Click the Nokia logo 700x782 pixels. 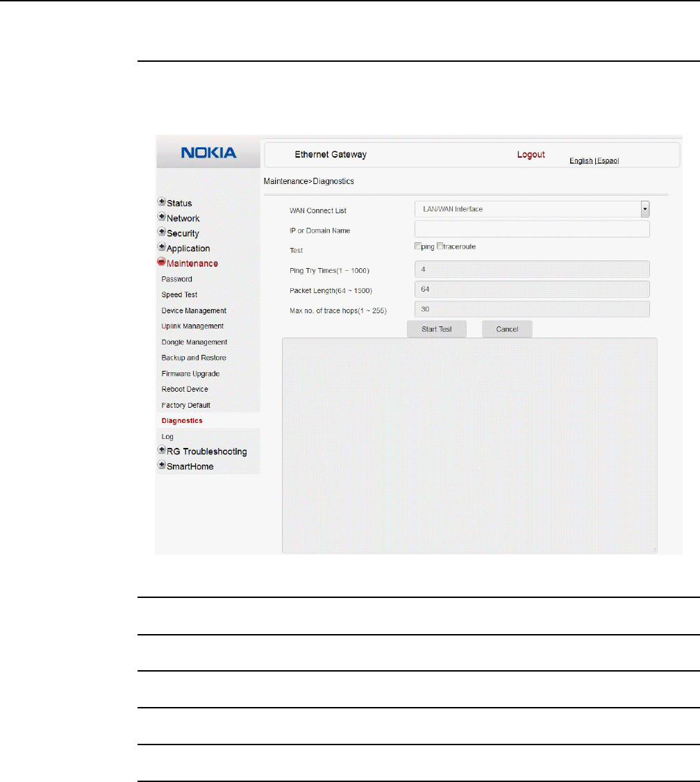pyautogui.click(x=208, y=153)
